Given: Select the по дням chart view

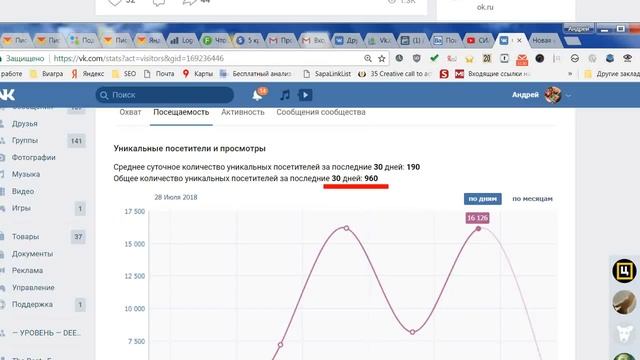Looking at the screenshot, I should coord(482,199).
